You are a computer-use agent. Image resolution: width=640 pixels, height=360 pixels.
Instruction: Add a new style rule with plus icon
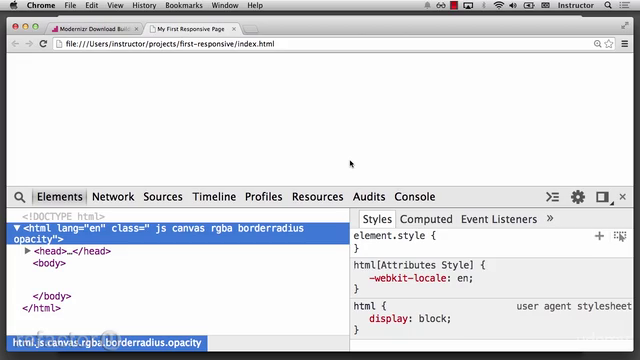599,236
